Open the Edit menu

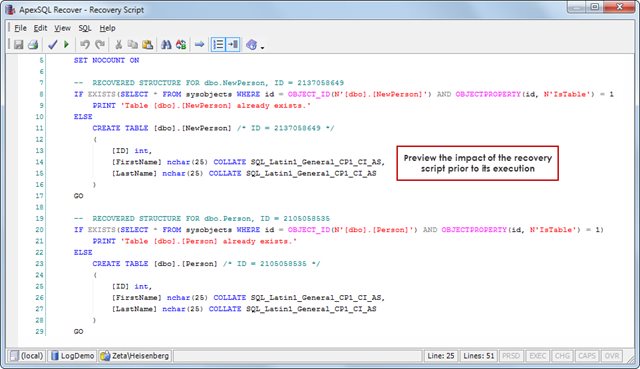pos(40,28)
